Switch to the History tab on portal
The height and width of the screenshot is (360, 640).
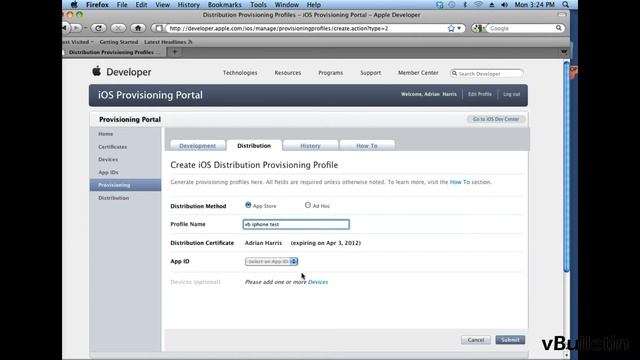(310, 146)
